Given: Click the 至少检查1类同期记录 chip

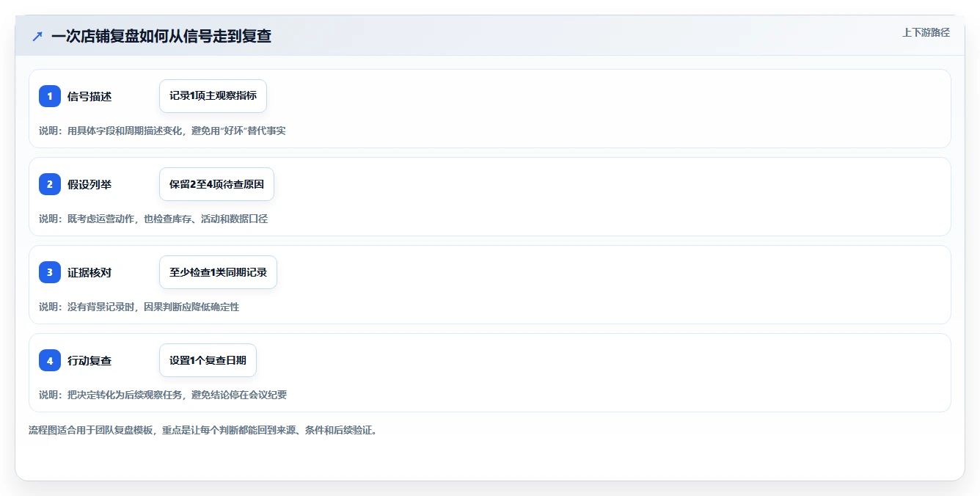Looking at the screenshot, I should 218,272.
